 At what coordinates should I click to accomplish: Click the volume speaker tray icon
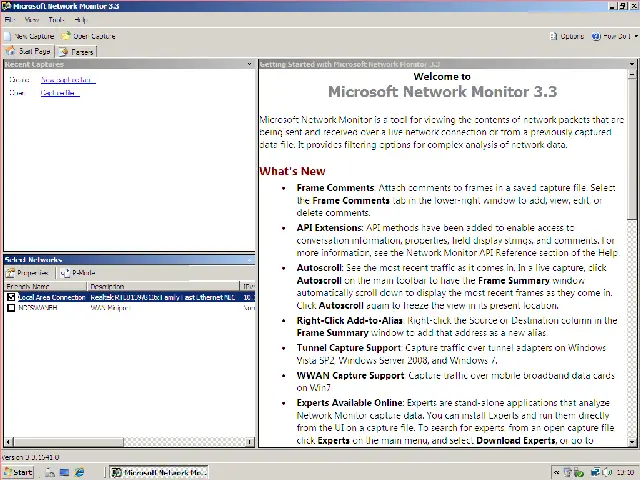[608, 472]
